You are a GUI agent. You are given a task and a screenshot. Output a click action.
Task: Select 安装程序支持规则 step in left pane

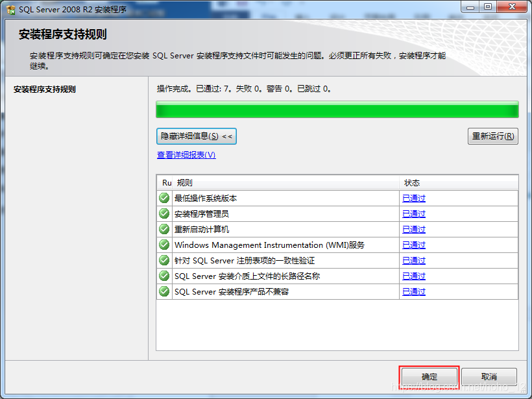click(45, 90)
